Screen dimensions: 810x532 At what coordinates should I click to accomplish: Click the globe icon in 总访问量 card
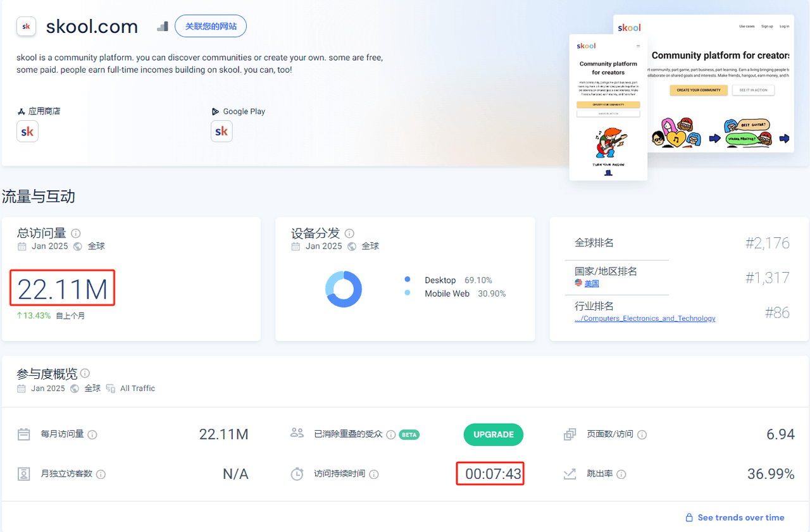tap(78, 247)
